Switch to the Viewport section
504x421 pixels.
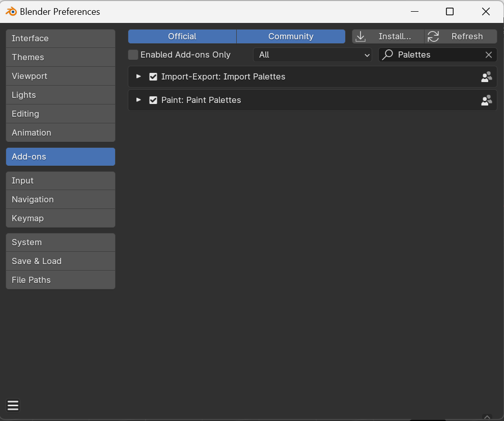coord(61,76)
